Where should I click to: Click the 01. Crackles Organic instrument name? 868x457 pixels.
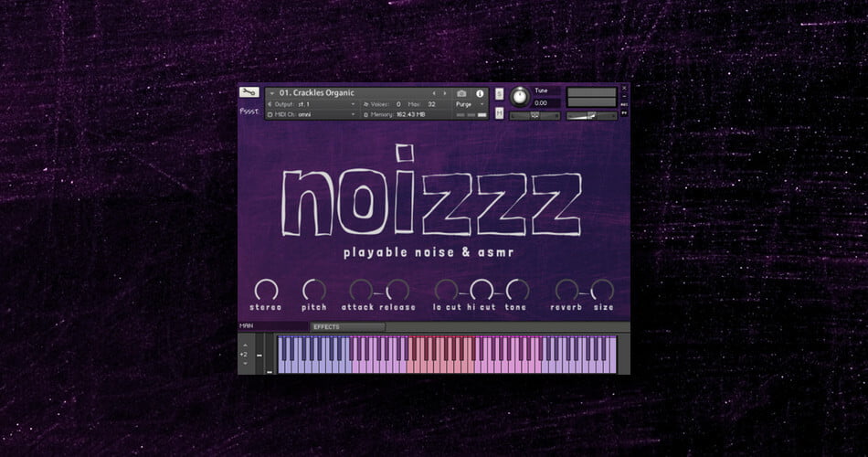tap(317, 93)
